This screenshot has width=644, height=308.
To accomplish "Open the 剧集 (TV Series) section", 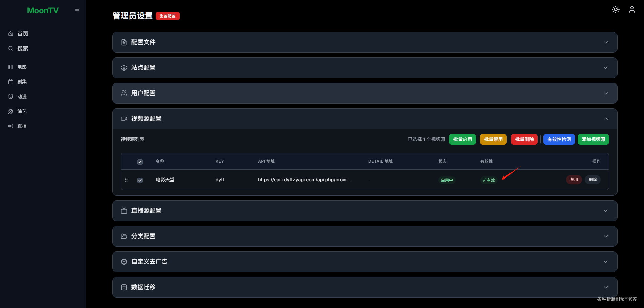I will click(x=22, y=82).
